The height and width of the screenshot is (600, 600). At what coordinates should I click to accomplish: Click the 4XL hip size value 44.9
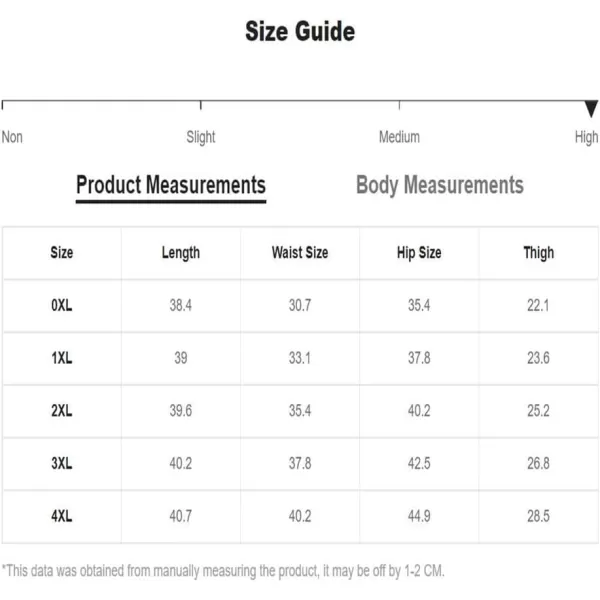(419, 516)
